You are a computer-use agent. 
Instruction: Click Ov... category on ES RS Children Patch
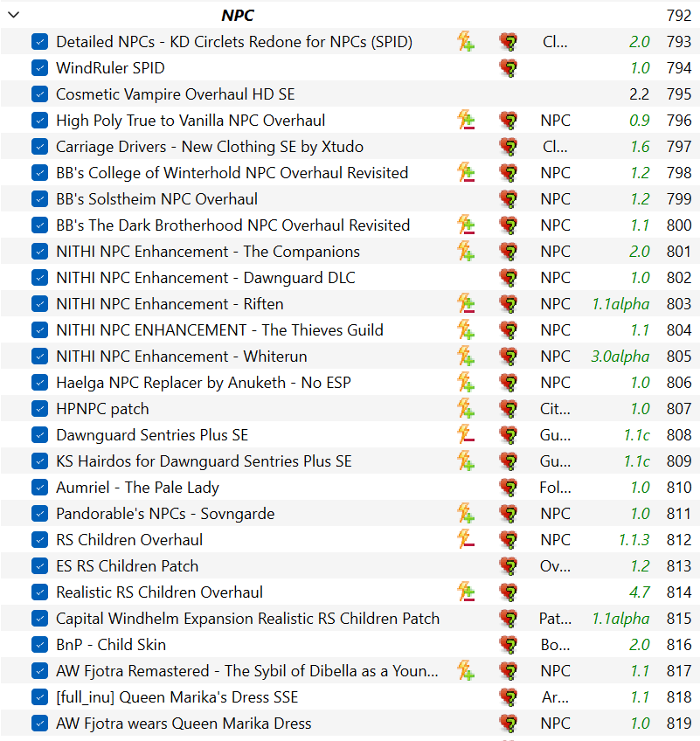click(555, 566)
